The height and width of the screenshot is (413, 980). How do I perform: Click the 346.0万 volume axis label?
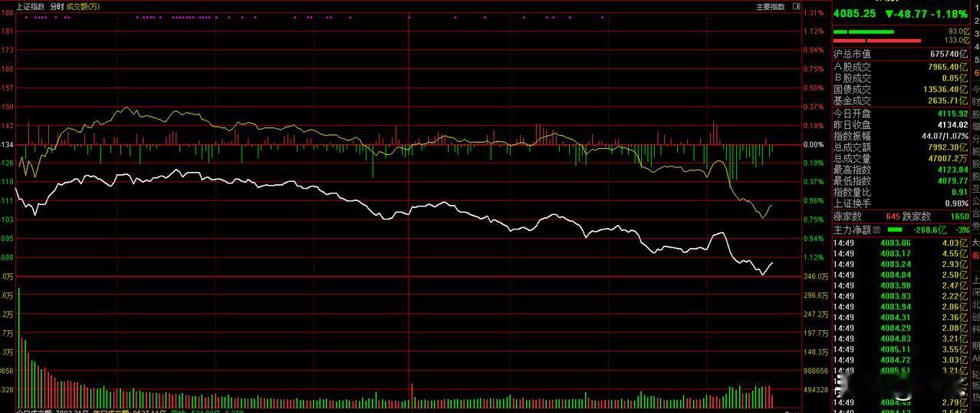click(x=815, y=276)
